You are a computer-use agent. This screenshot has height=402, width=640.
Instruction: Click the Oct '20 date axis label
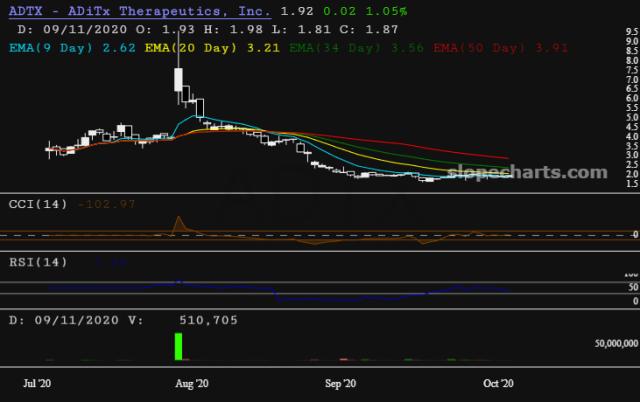pos(497,383)
